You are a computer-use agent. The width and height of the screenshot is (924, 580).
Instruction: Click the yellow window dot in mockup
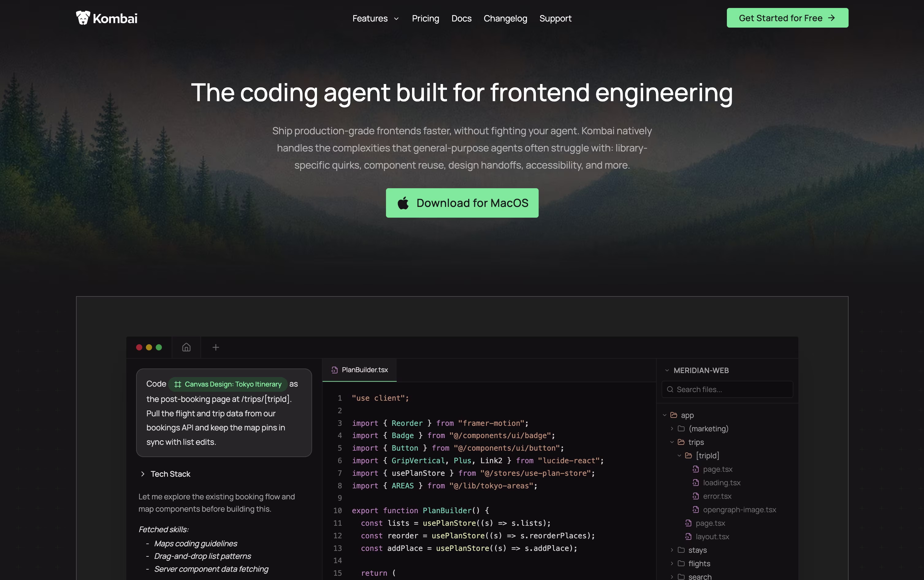pyautogui.click(x=149, y=347)
